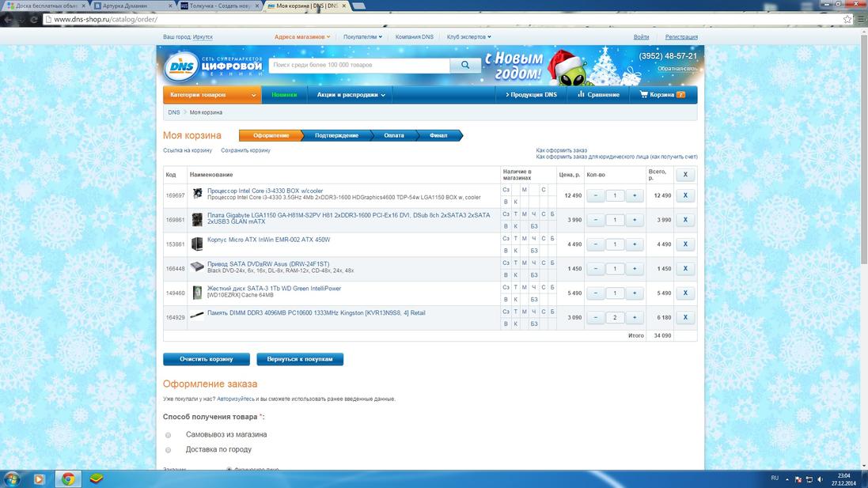Click the Gigabyte motherboard product thumbnail
Viewport: 868px width, 488px height.
197,220
